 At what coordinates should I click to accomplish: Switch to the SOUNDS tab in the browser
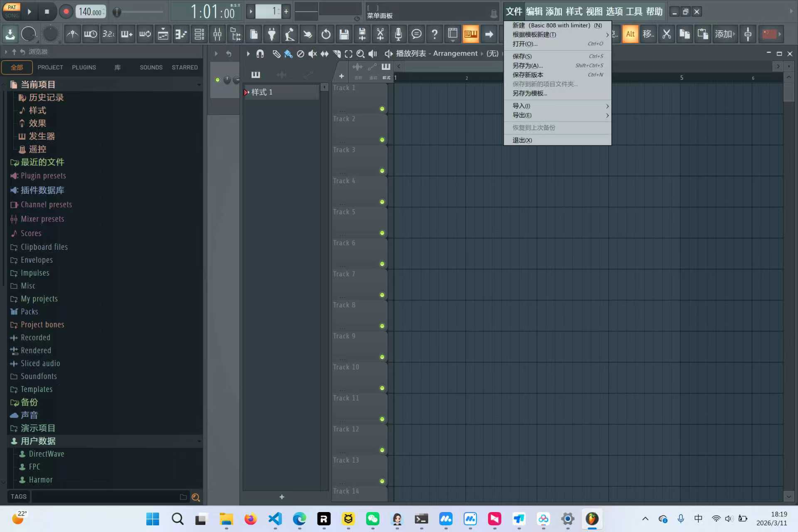(151, 67)
